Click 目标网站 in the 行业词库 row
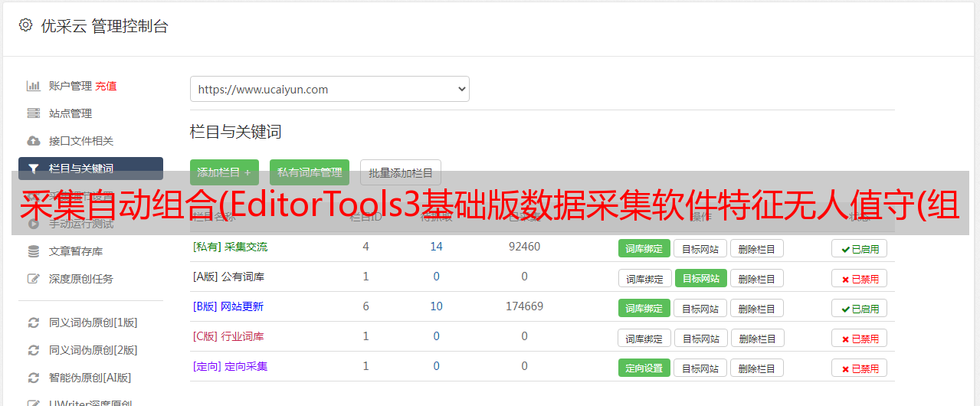This screenshot has width=980, height=406. (x=701, y=338)
